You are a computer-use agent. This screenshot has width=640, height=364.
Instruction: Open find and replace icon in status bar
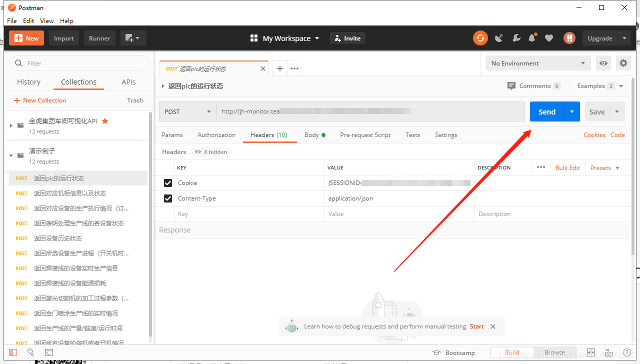pyautogui.click(x=30, y=352)
